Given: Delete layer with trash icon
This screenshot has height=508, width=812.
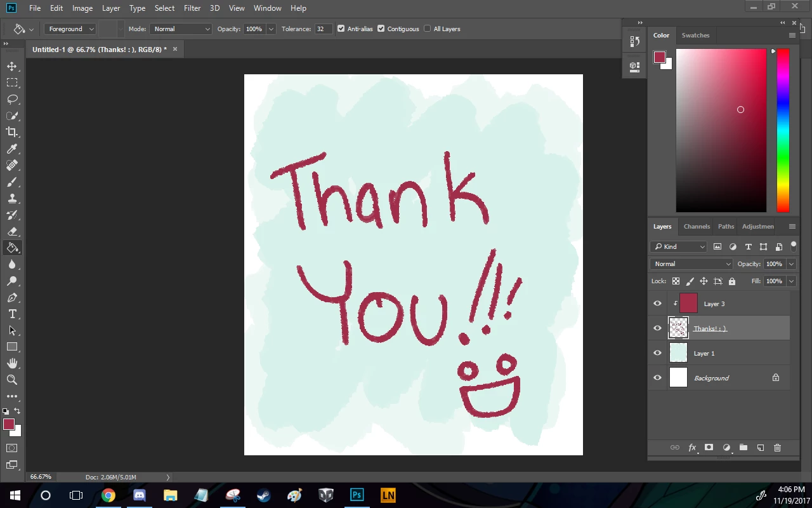Looking at the screenshot, I should click(x=778, y=448).
